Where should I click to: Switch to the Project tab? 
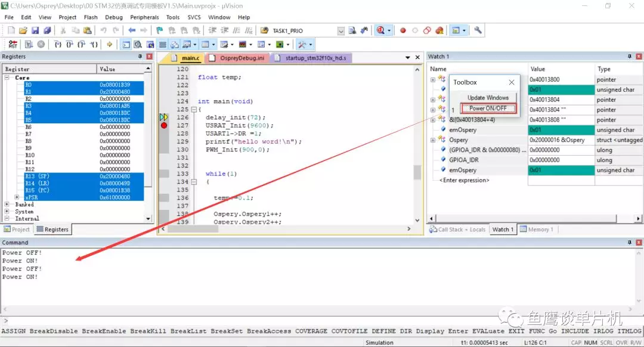coord(17,229)
